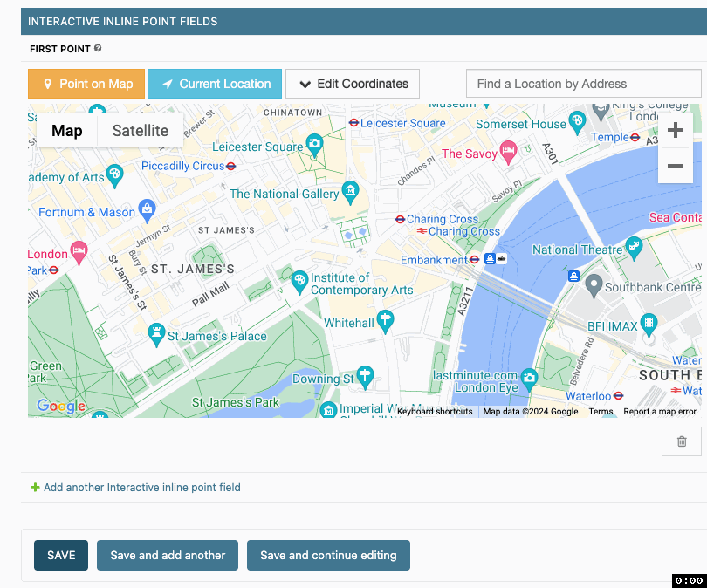
Task: Click the Somerset House art marker
Action: [577, 122]
